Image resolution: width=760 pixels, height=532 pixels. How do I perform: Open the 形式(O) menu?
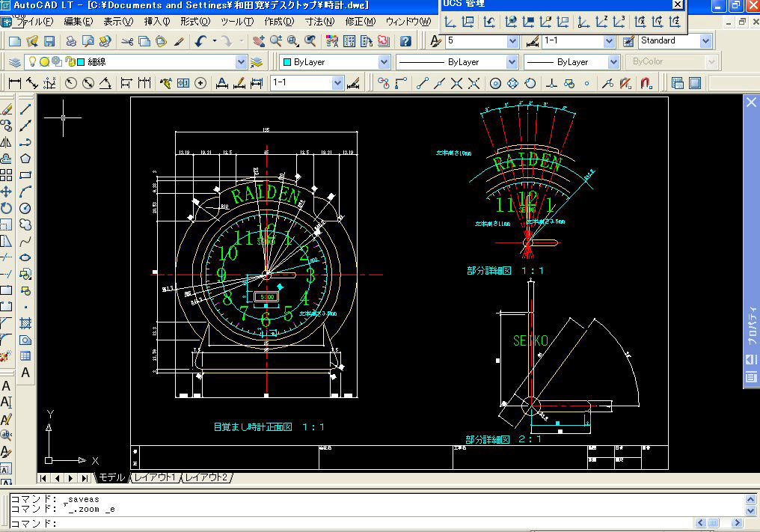[x=195, y=22]
